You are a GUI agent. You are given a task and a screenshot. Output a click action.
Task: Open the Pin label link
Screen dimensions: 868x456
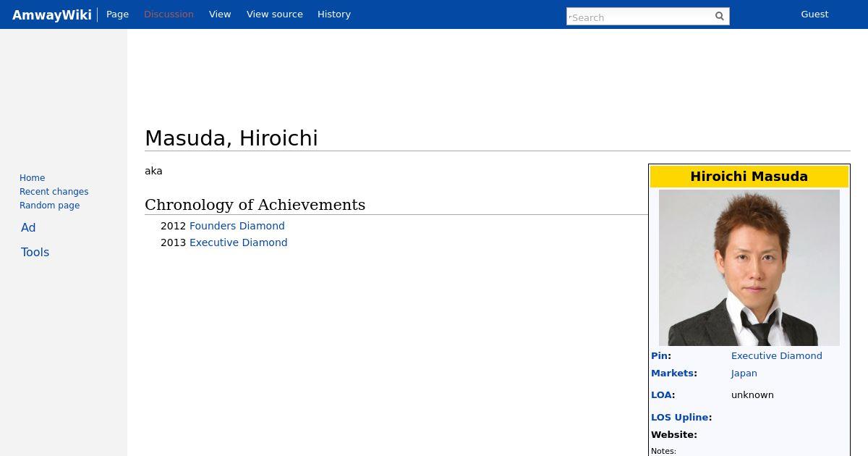pos(659,356)
